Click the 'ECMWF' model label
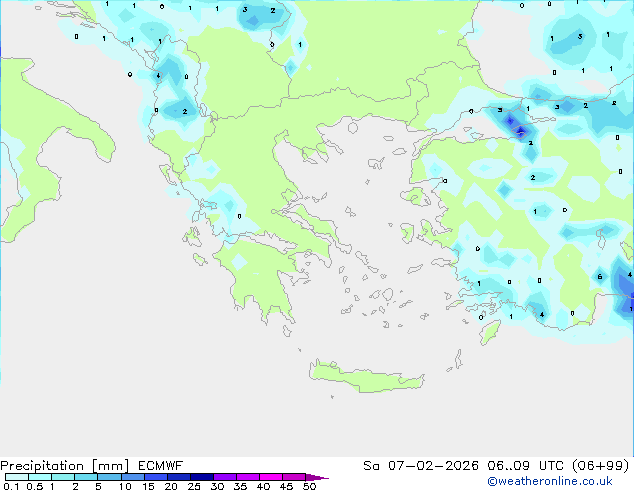 tap(161, 466)
